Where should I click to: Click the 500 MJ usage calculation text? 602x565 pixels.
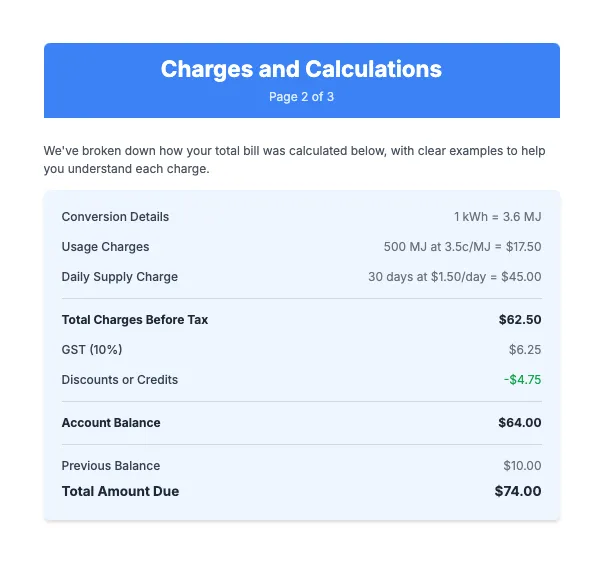[462, 247]
